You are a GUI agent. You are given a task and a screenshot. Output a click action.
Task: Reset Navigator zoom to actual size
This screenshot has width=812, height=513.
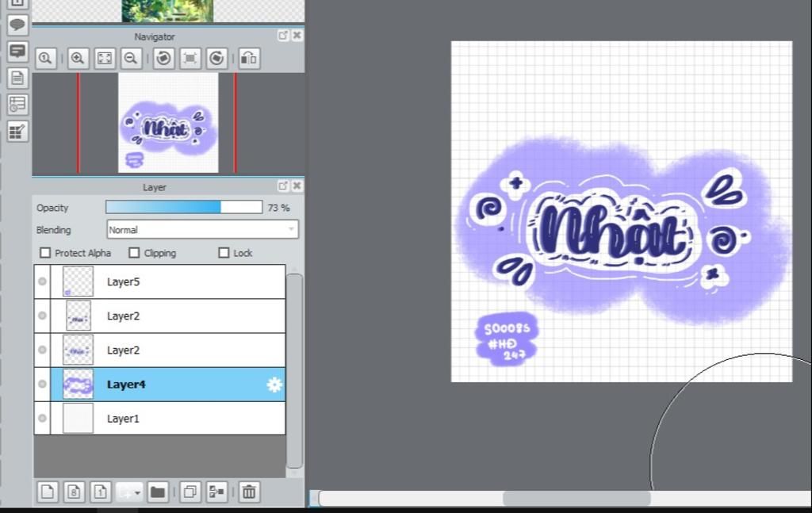coord(45,58)
